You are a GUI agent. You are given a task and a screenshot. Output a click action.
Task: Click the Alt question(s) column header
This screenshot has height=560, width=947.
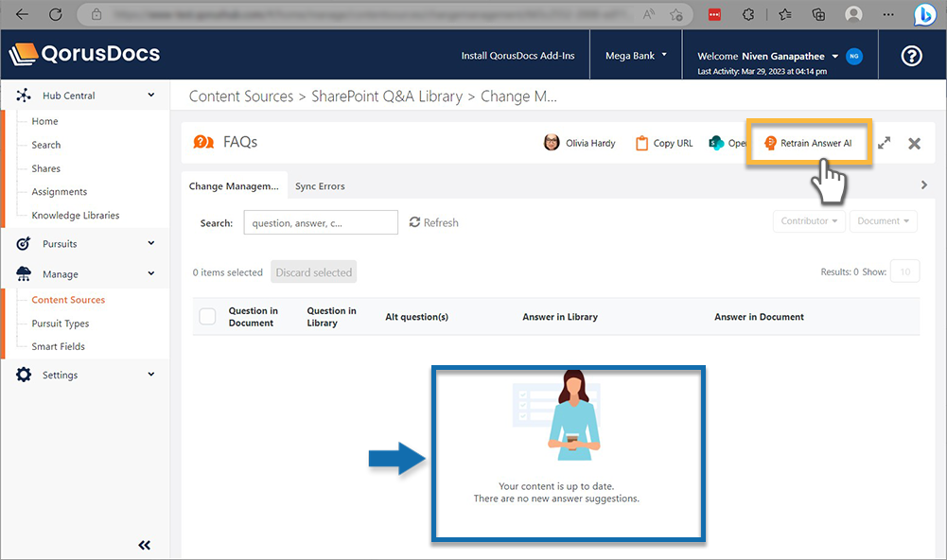click(416, 317)
